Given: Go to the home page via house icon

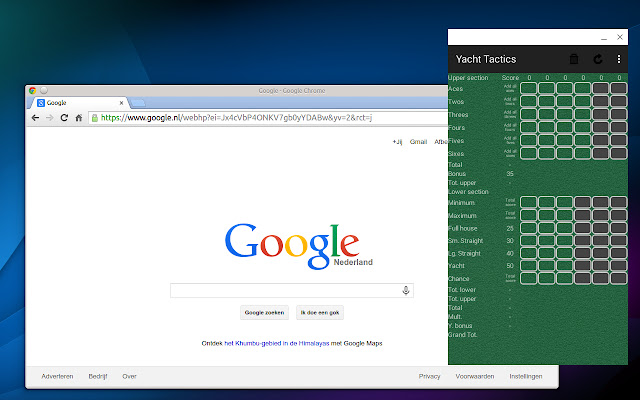Looking at the screenshot, I should point(79,118).
